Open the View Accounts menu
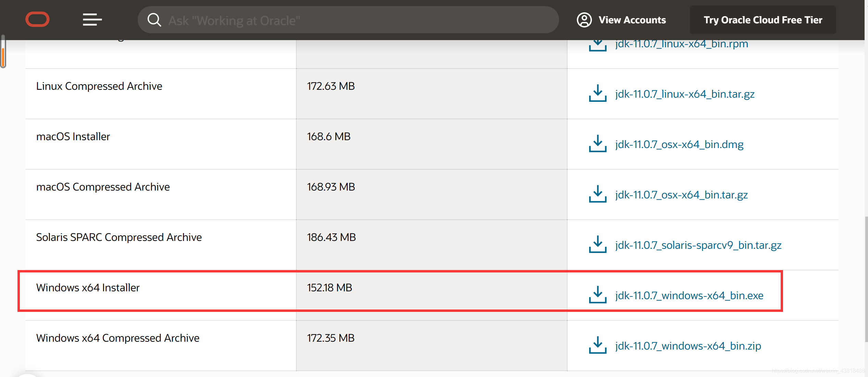868x377 pixels. [632, 20]
